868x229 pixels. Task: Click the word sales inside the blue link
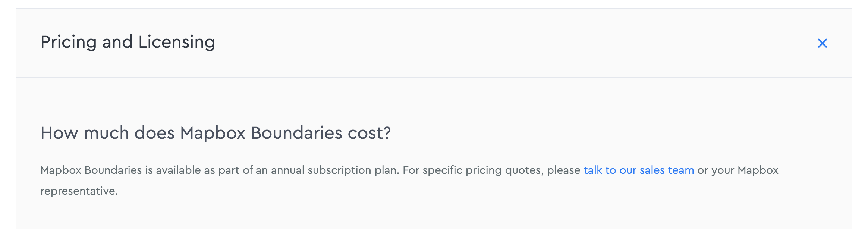coord(652,170)
